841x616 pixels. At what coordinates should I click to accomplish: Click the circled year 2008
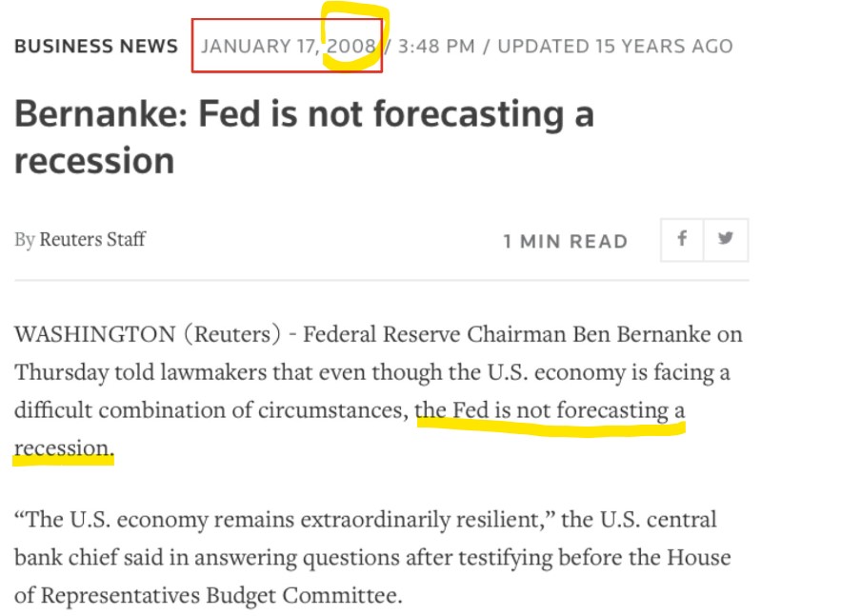(351, 46)
